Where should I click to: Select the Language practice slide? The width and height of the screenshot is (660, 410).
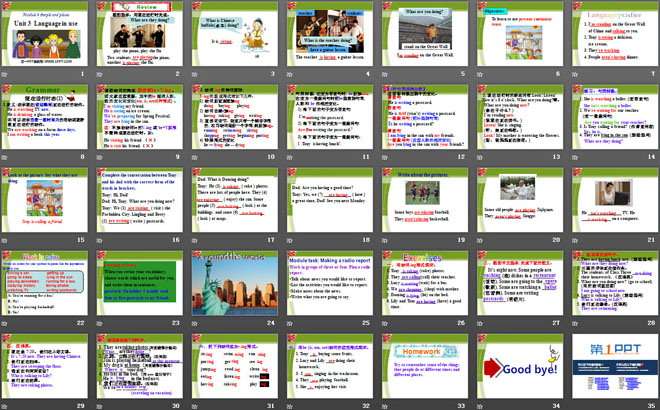615,34
